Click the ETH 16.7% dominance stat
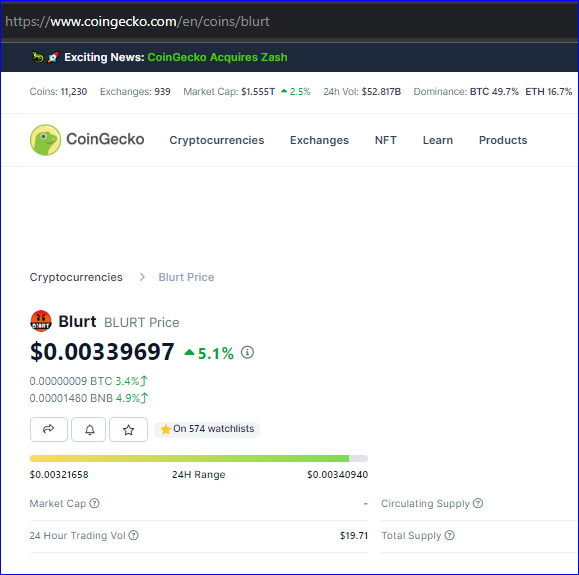579x575 pixels. [549, 92]
